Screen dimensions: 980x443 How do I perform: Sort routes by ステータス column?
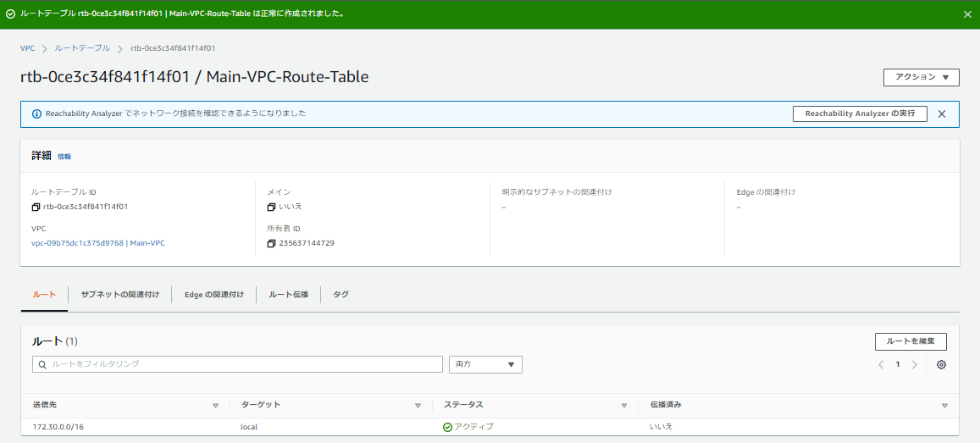pos(623,406)
